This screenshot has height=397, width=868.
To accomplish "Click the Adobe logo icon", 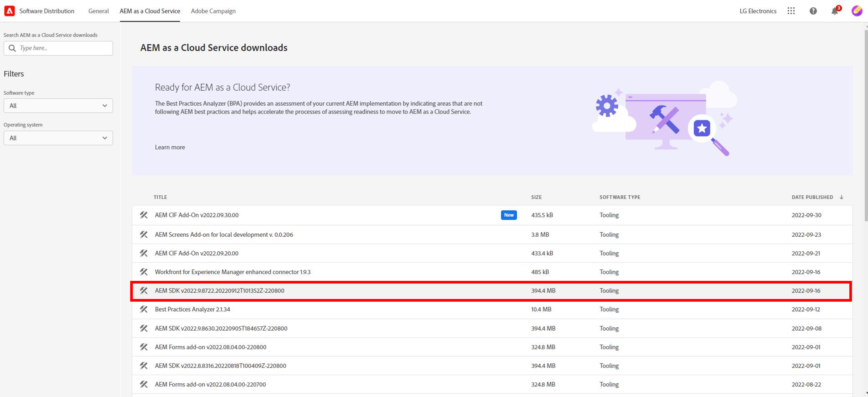I will click(9, 11).
